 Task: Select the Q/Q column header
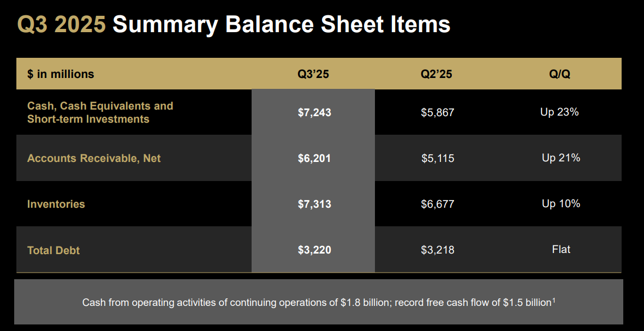(560, 74)
